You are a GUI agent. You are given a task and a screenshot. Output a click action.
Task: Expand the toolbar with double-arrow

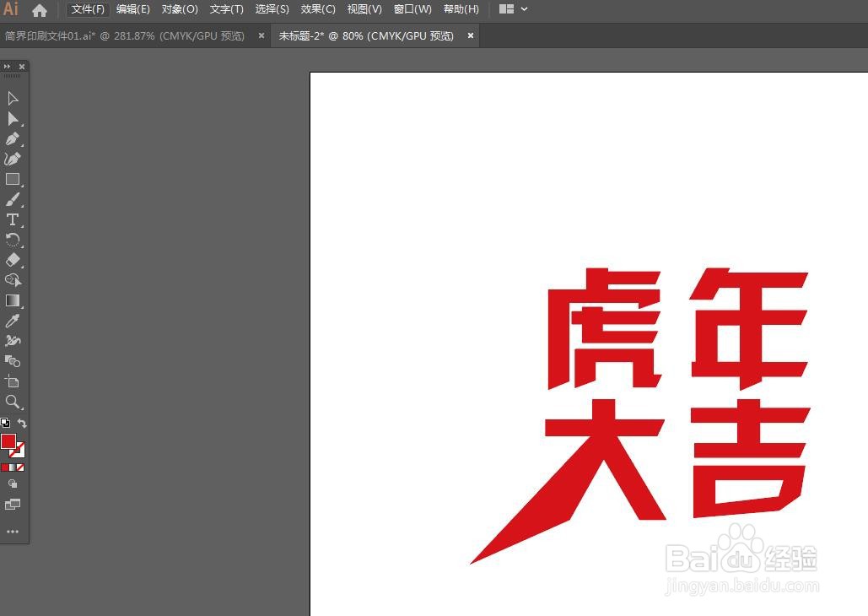pos(7,67)
